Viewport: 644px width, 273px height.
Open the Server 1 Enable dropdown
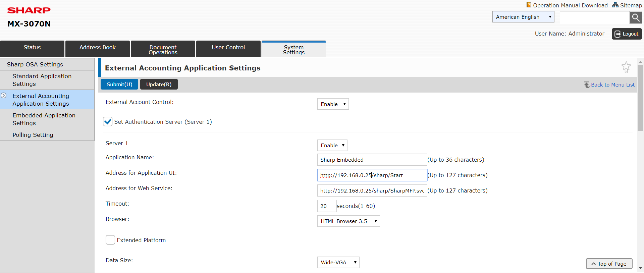pos(332,145)
